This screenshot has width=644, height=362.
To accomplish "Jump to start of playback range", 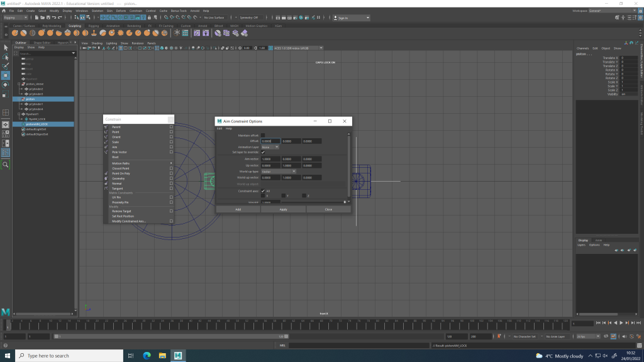I will click(x=598, y=323).
